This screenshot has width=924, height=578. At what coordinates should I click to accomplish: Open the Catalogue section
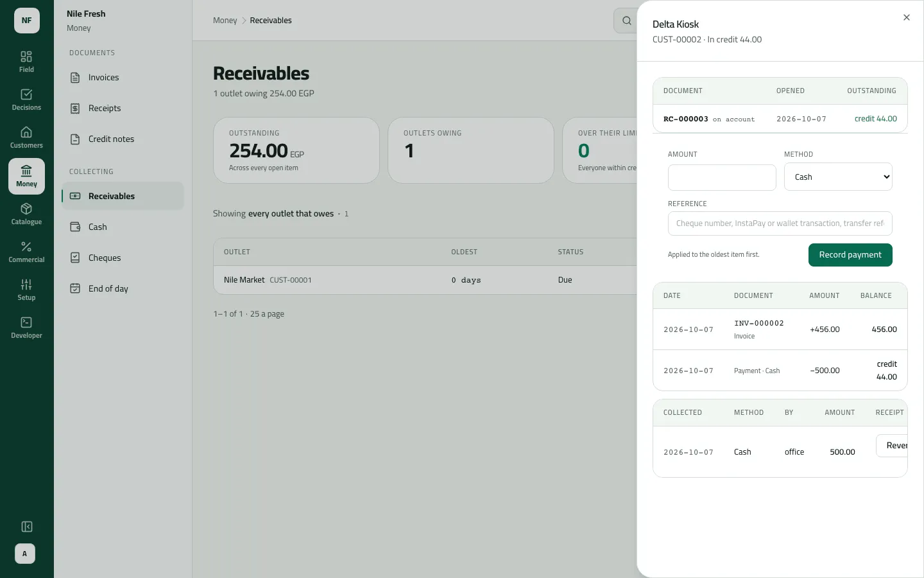tap(26, 214)
